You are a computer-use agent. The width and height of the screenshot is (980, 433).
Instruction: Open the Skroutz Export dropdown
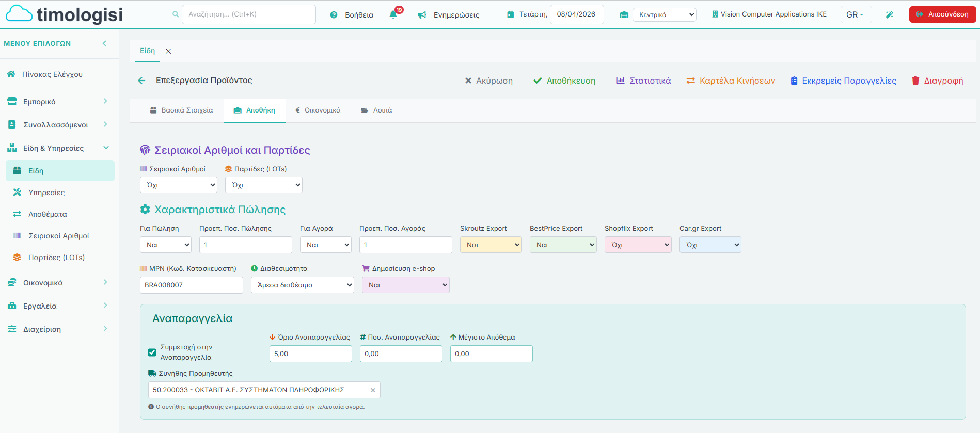pyautogui.click(x=491, y=245)
